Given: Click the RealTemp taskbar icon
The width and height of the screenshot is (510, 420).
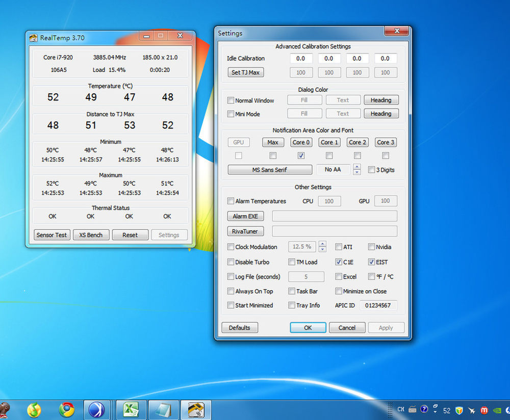Looking at the screenshot, I should click(x=196, y=410).
